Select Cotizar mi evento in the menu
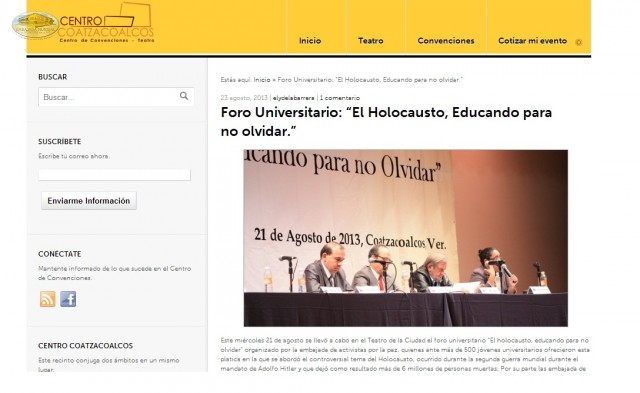This screenshot has height=393, width=640. point(532,41)
